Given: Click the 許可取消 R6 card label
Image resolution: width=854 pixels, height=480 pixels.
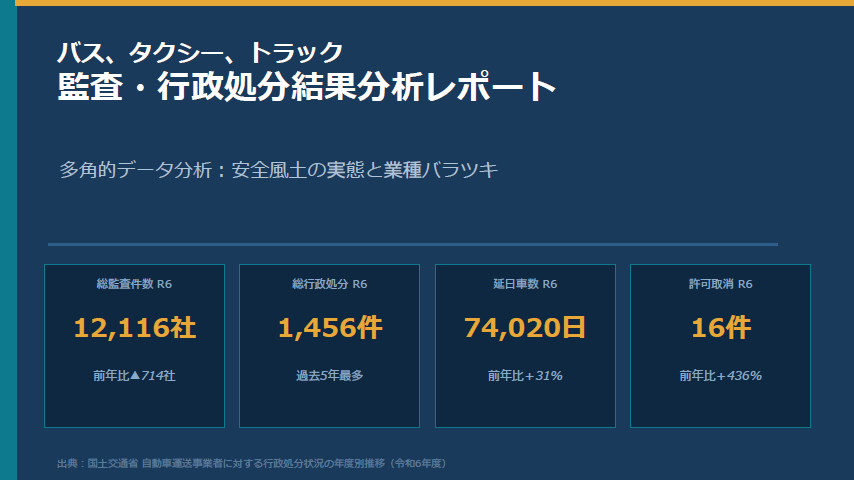Looking at the screenshot, I should pos(720,284).
